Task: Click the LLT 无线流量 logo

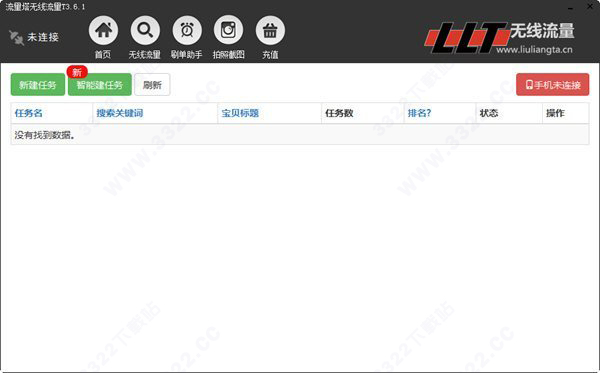Action: click(x=499, y=37)
